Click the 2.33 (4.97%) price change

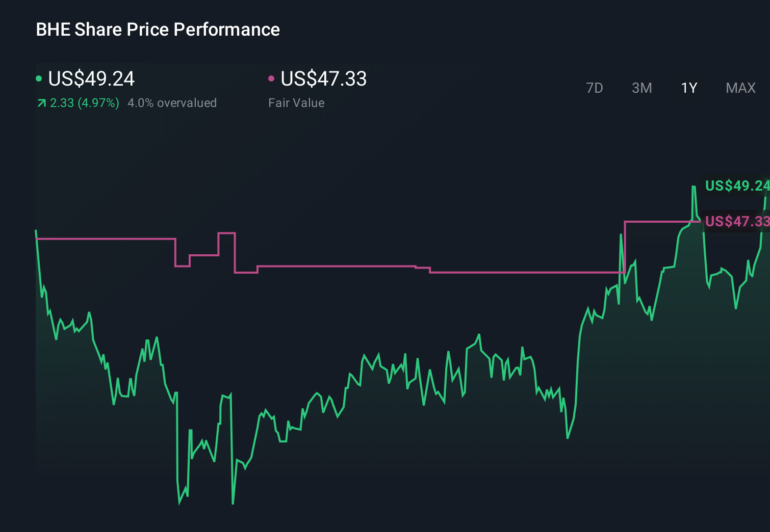pos(84,103)
